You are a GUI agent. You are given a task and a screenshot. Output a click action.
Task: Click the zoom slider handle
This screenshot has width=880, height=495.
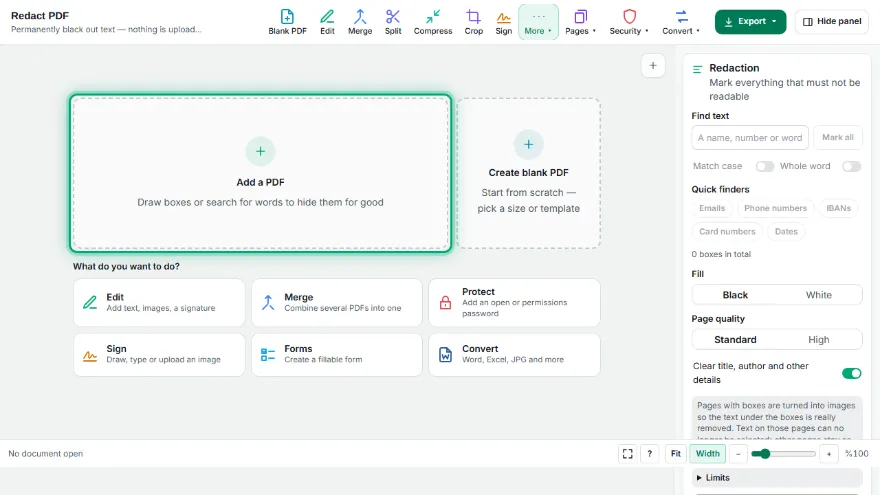coord(765,453)
